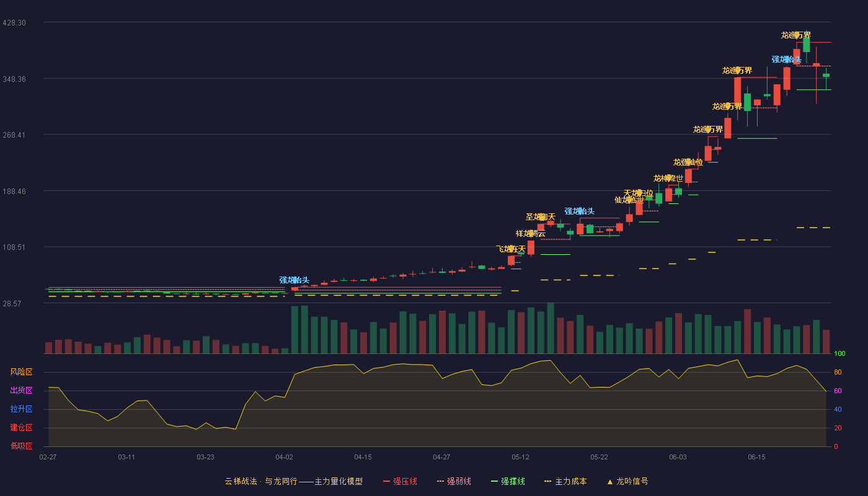Toggle the 主力成本 legend entry
Viewport: 868px width, 496px height.
click(x=565, y=481)
